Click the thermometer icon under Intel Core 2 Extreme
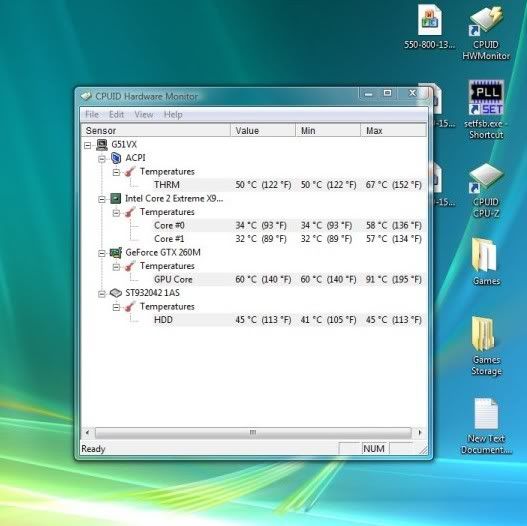 coord(130,212)
